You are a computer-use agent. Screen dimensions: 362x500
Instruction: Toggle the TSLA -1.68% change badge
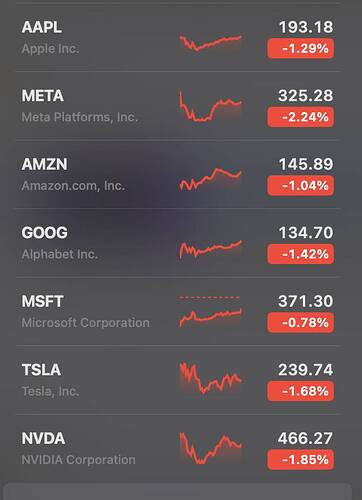point(300,391)
